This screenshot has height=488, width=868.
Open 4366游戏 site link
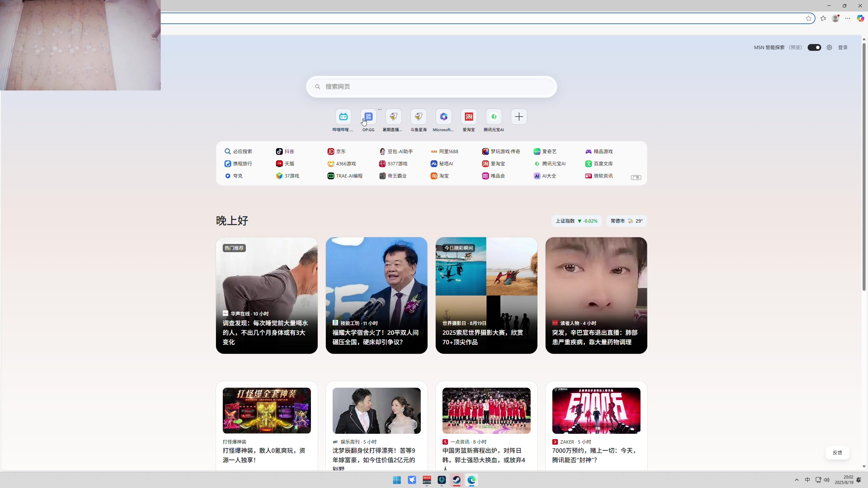tap(341, 164)
